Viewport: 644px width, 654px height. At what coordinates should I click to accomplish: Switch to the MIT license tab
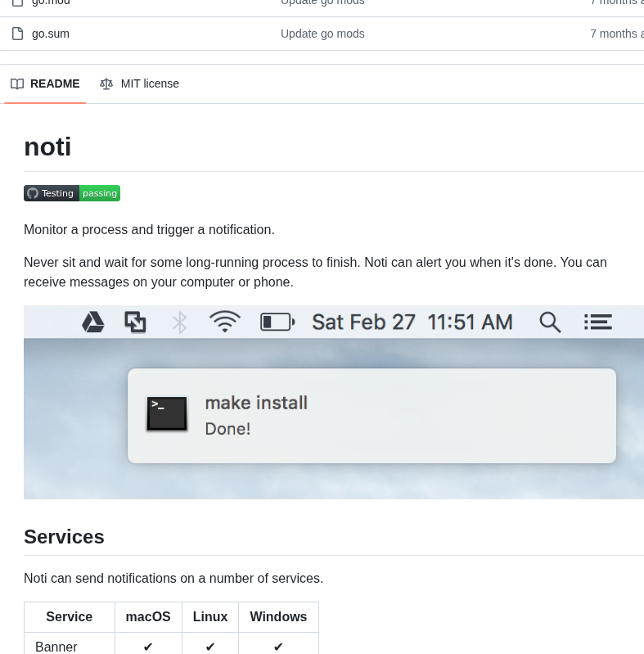pos(139,83)
